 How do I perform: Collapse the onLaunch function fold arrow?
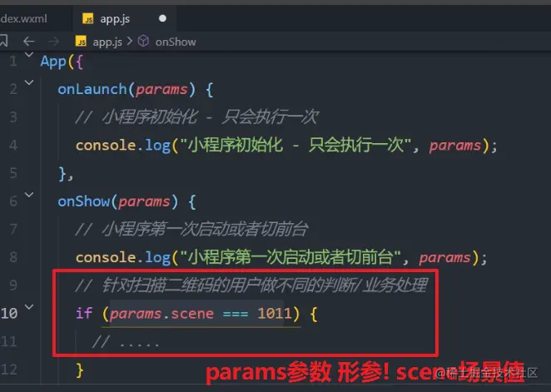pyautogui.click(x=29, y=82)
